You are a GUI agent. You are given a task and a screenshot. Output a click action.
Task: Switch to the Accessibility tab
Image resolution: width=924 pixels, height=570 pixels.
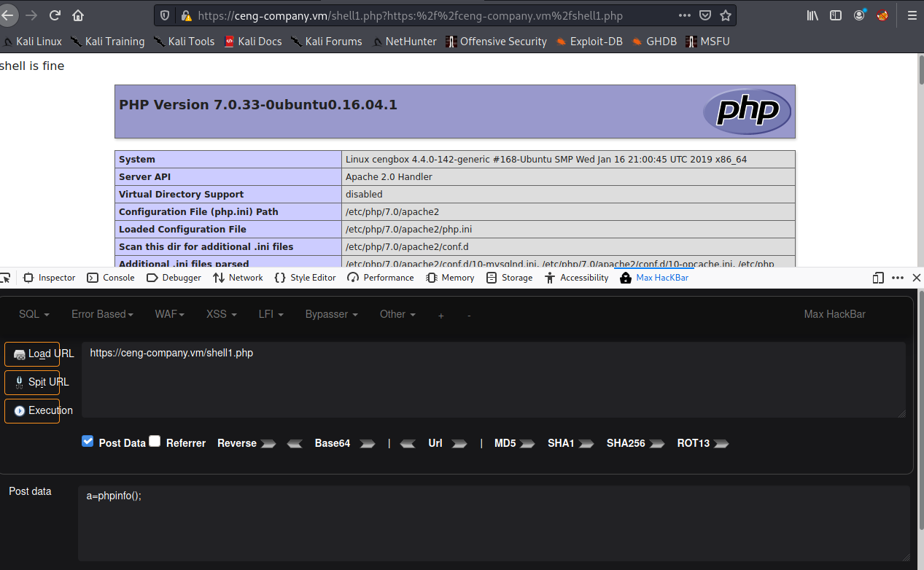[576, 278]
